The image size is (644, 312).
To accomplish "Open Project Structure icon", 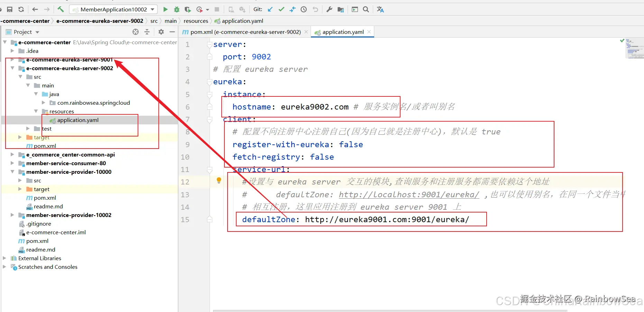I will point(341,9).
